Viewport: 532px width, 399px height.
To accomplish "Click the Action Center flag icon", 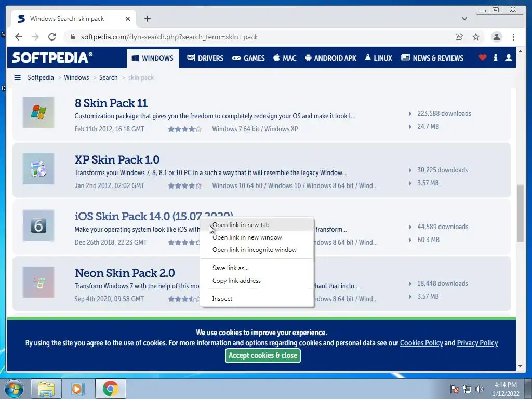I will pyautogui.click(x=455, y=389).
